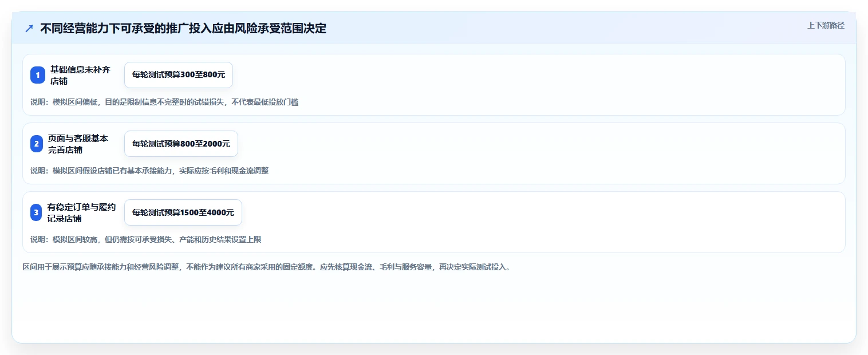The width and height of the screenshot is (868, 355).
Task: Click the heading 不同经营能力下可承受的推广投入应由风险承受范围决定
Action: click(x=183, y=28)
